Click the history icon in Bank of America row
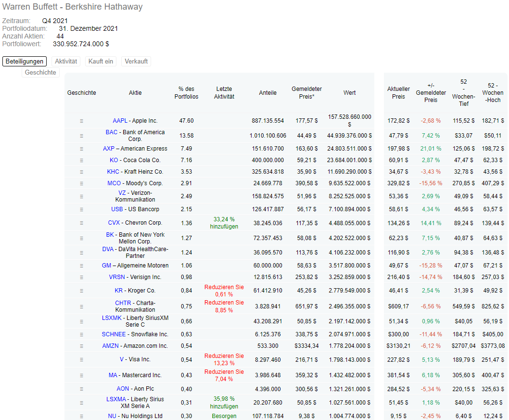The height and width of the screenshot is (420, 509). [82, 136]
